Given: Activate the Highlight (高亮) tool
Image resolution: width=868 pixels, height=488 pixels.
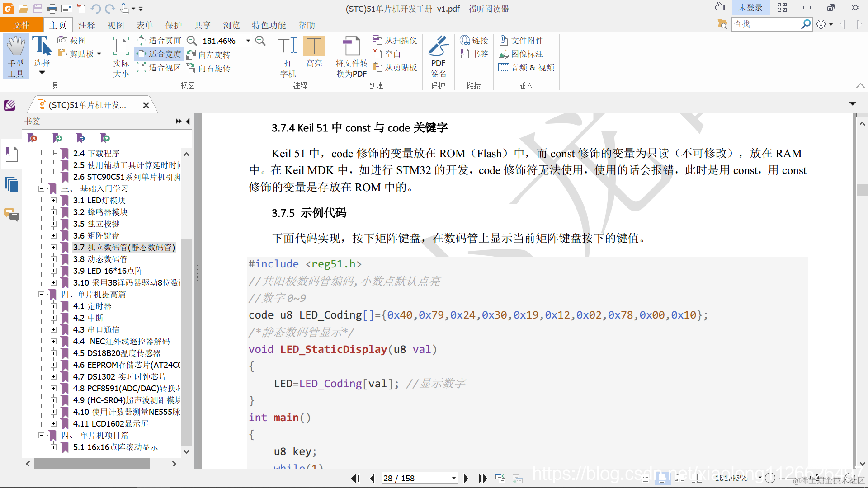Looking at the screenshot, I should click(x=314, y=47).
